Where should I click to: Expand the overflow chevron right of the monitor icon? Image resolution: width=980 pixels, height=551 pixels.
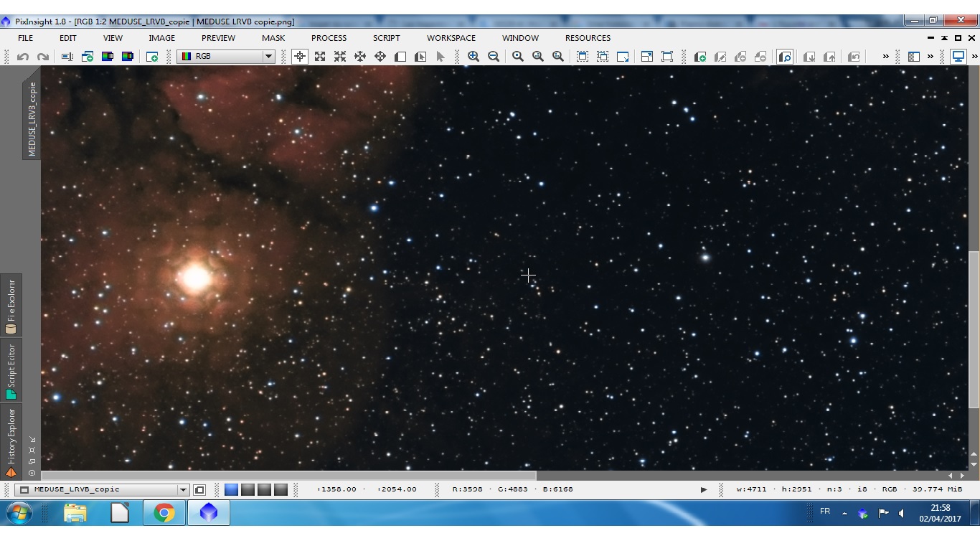point(974,57)
